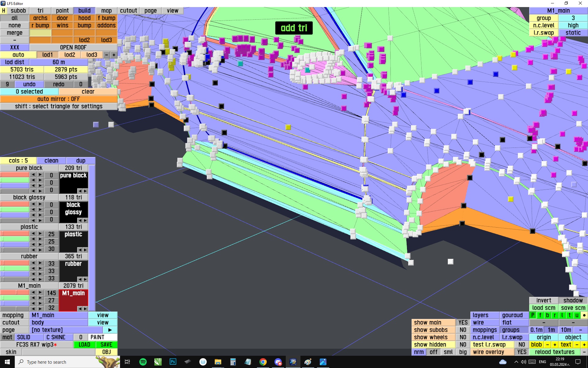
Task: Toggle show subobs NO setting
Action: [x=463, y=330]
